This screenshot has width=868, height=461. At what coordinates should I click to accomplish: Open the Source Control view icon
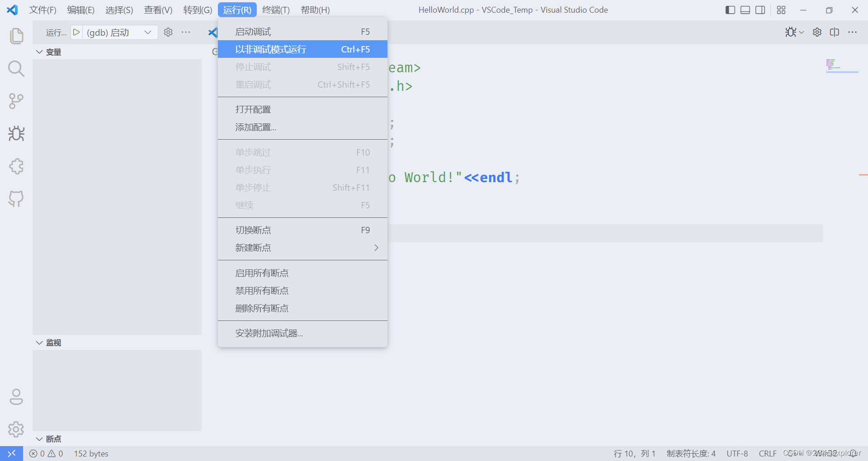(16, 101)
